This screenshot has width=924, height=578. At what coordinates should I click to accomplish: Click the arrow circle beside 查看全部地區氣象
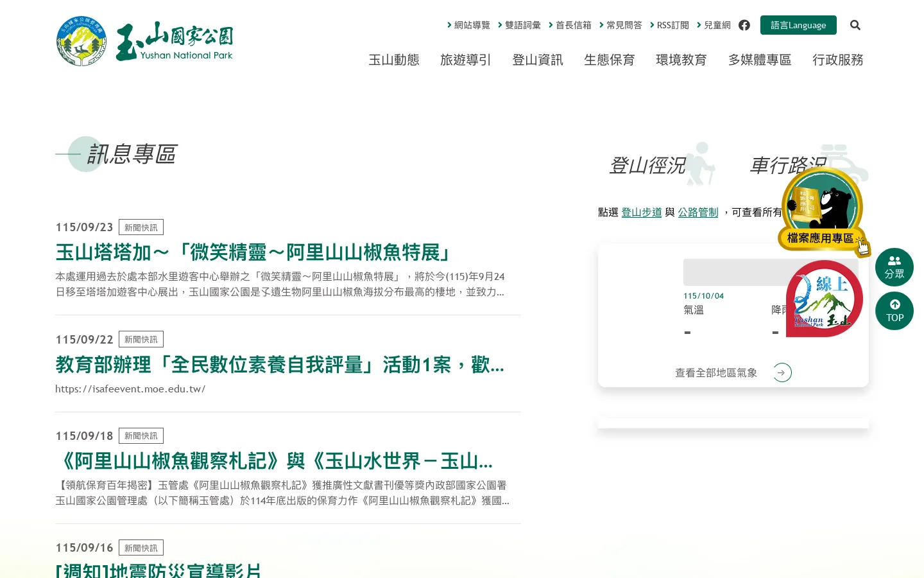tap(782, 372)
